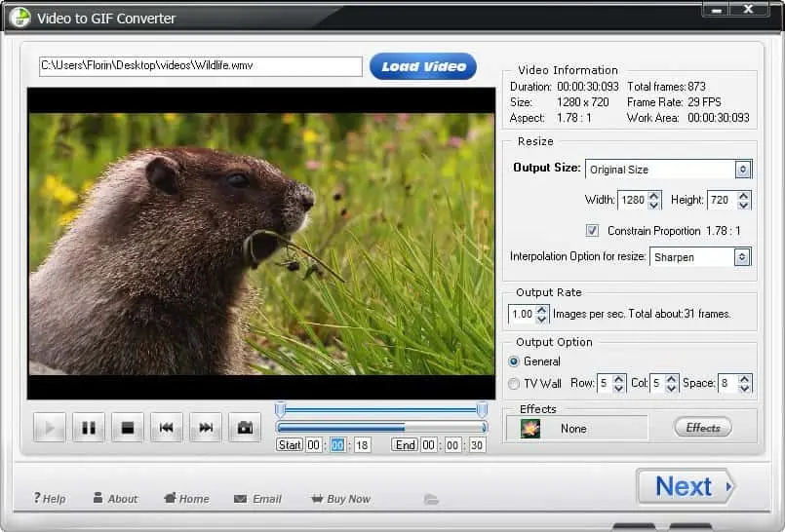This screenshot has width=785, height=532.
Task: Click the end trim marker on range slider
Action: pyautogui.click(x=482, y=409)
